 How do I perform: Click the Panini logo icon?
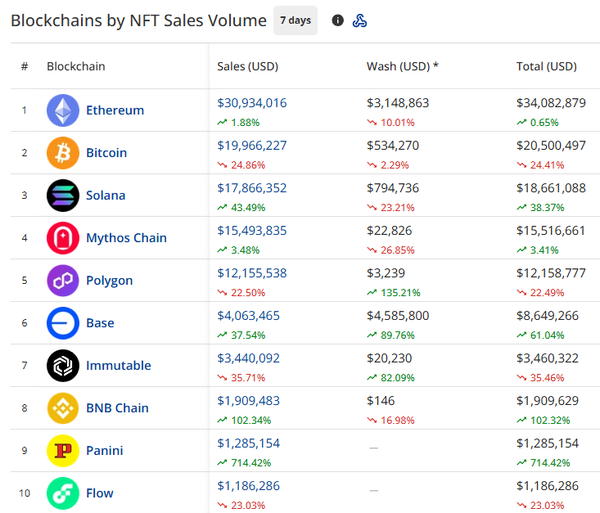coord(62,450)
